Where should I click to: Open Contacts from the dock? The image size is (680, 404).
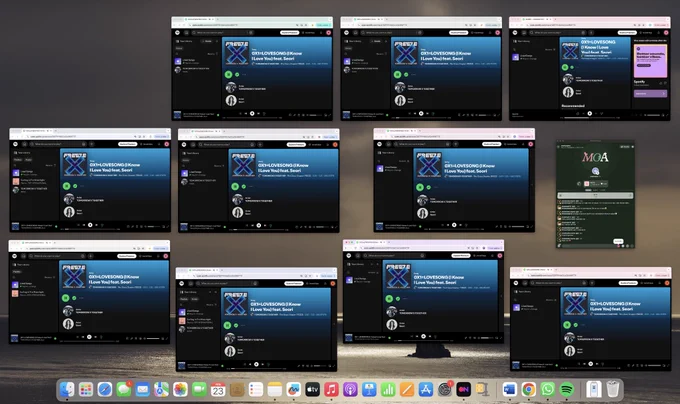pyautogui.click(x=237, y=389)
